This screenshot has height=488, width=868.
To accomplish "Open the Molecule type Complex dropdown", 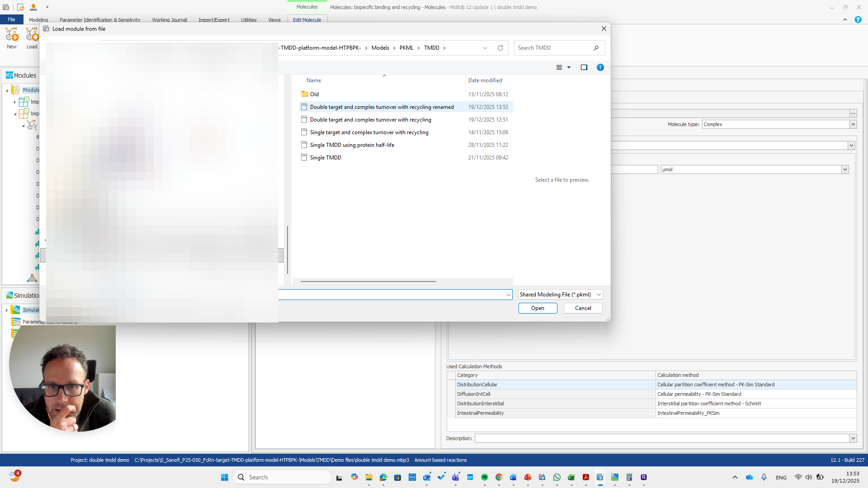I will 853,124.
